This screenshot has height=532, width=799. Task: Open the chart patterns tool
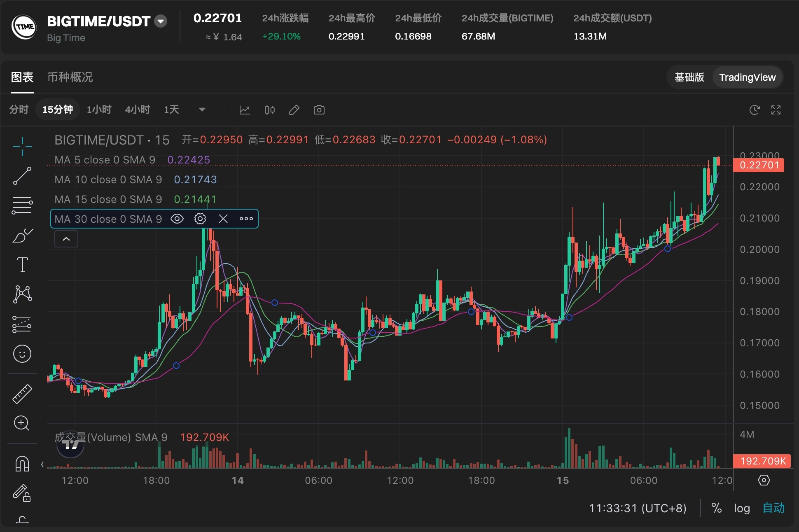(x=22, y=294)
